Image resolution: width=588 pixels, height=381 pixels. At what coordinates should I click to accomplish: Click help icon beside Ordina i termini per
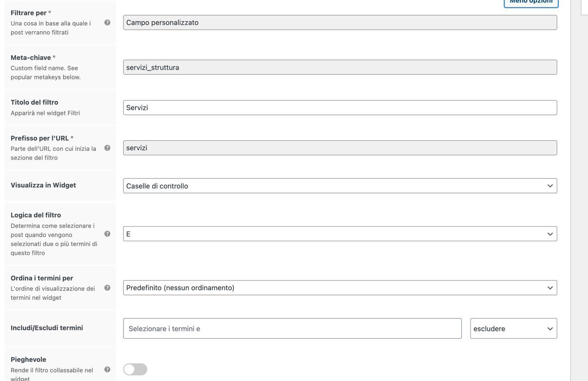click(x=107, y=288)
